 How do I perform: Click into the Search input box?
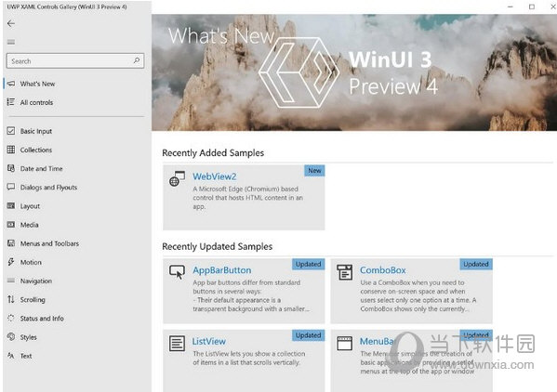click(75, 61)
